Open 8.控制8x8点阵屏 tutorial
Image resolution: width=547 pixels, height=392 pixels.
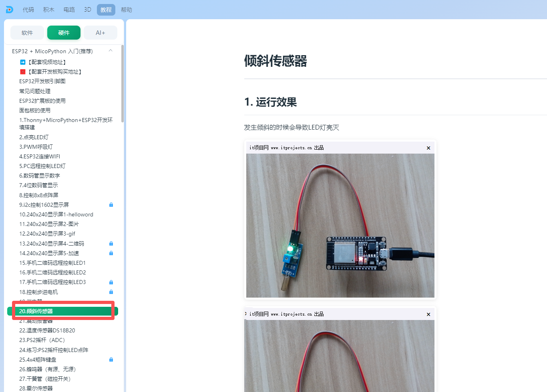tap(39, 195)
